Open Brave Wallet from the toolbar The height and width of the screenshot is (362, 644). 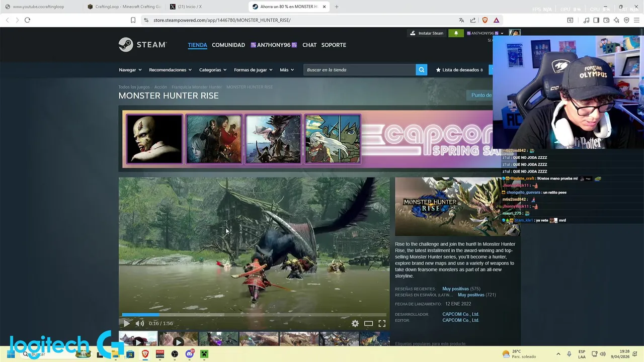[x=606, y=20]
